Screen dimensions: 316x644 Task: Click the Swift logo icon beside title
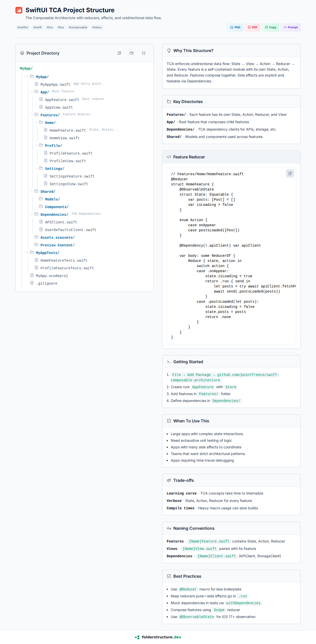[19, 10]
